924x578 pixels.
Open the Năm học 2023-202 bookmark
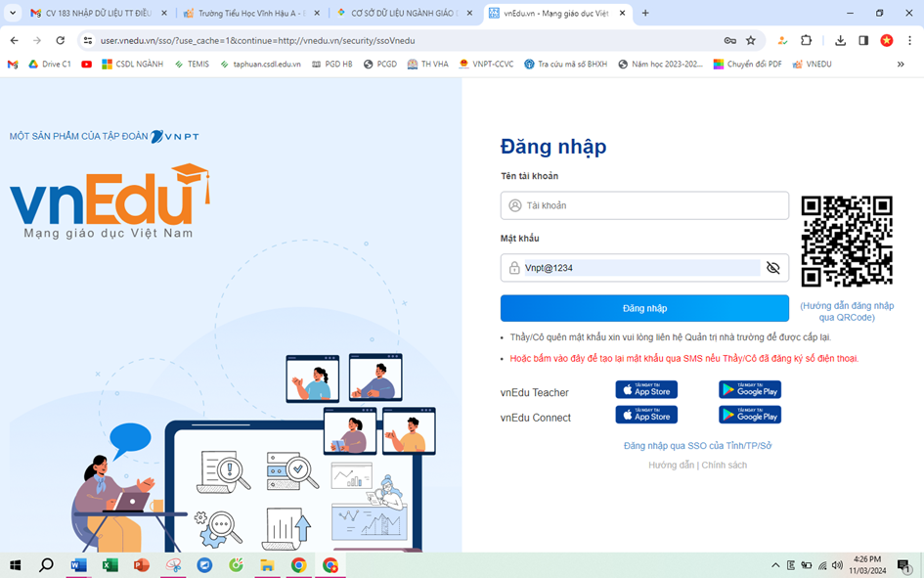tap(661, 65)
